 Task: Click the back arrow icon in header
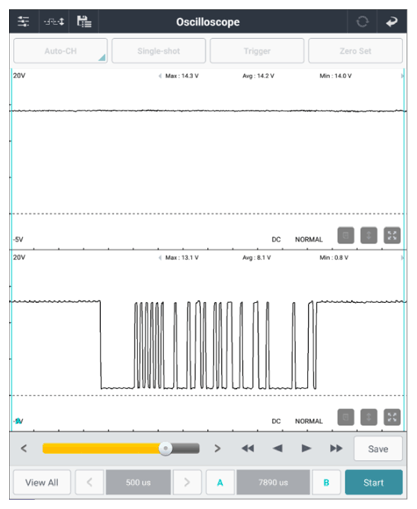(x=391, y=22)
